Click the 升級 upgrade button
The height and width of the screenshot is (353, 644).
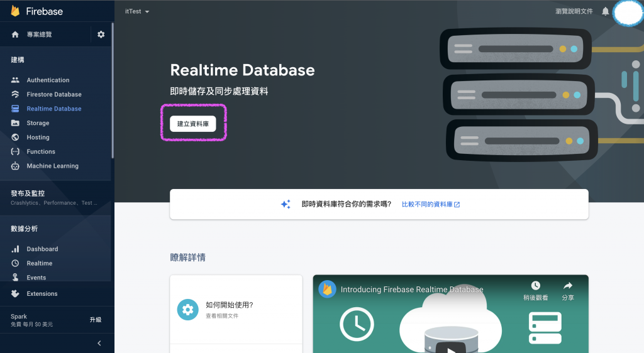click(96, 320)
